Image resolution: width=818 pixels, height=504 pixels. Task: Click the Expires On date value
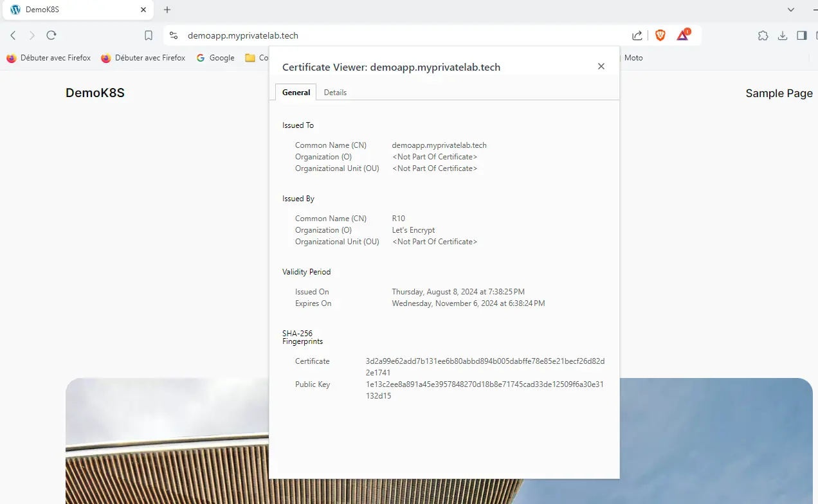click(468, 303)
